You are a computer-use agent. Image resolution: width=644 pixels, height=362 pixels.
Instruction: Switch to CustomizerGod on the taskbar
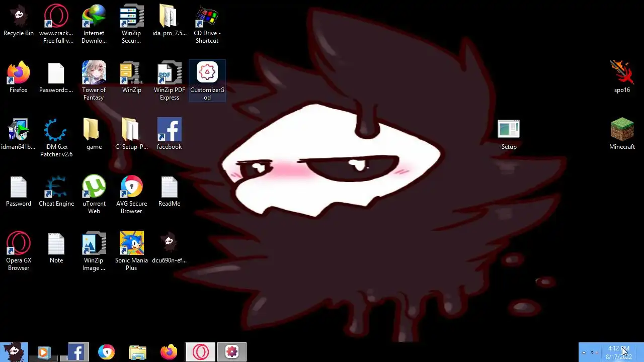tap(231, 352)
